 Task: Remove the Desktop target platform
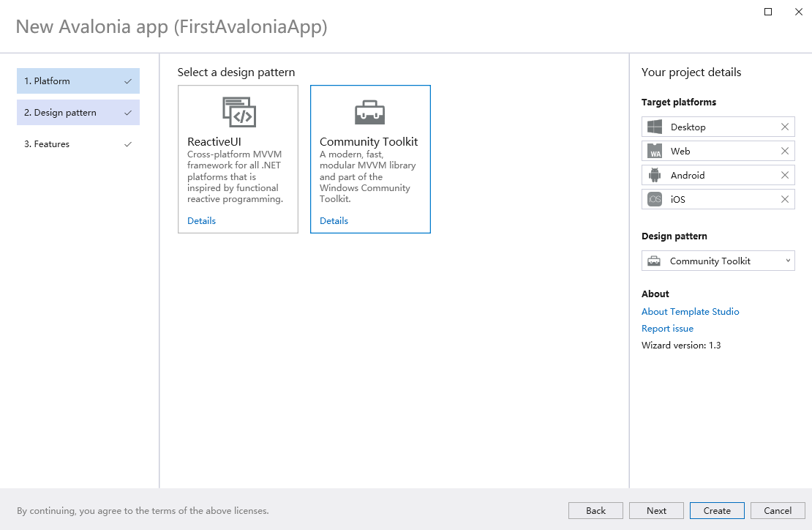tap(785, 127)
